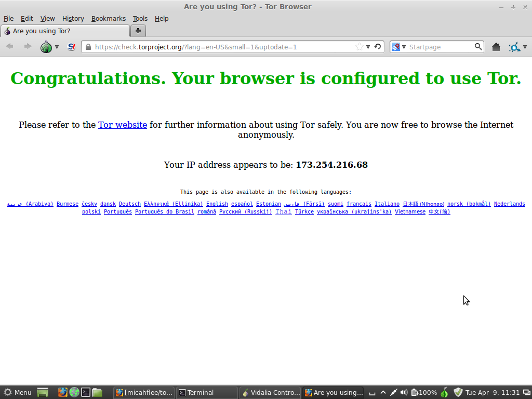
Task: Navigate back using the back arrow
Action: point(9,47)
